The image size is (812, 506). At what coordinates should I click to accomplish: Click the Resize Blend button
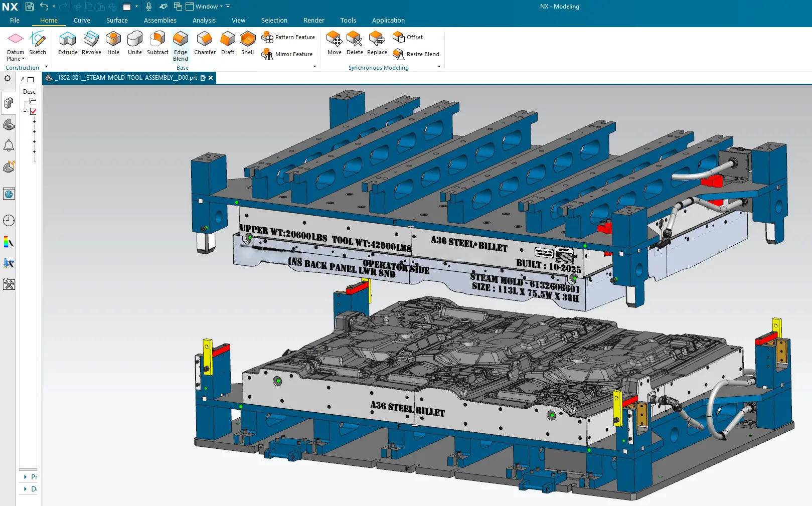(x=416, y=54)
